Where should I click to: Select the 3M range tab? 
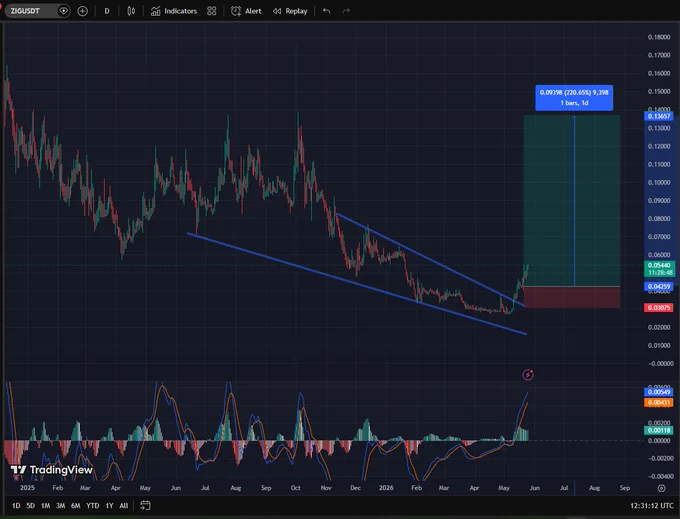[x=61, y=506]
